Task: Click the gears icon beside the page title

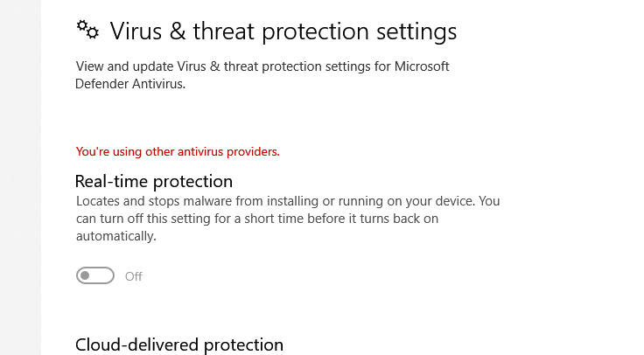Action: (x=88, y=31)
